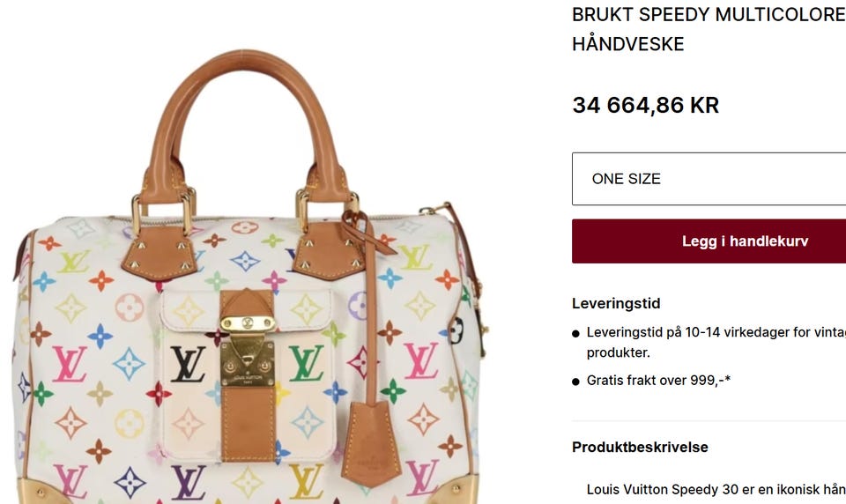Click the gold lock clasp on the bag image

247,351
